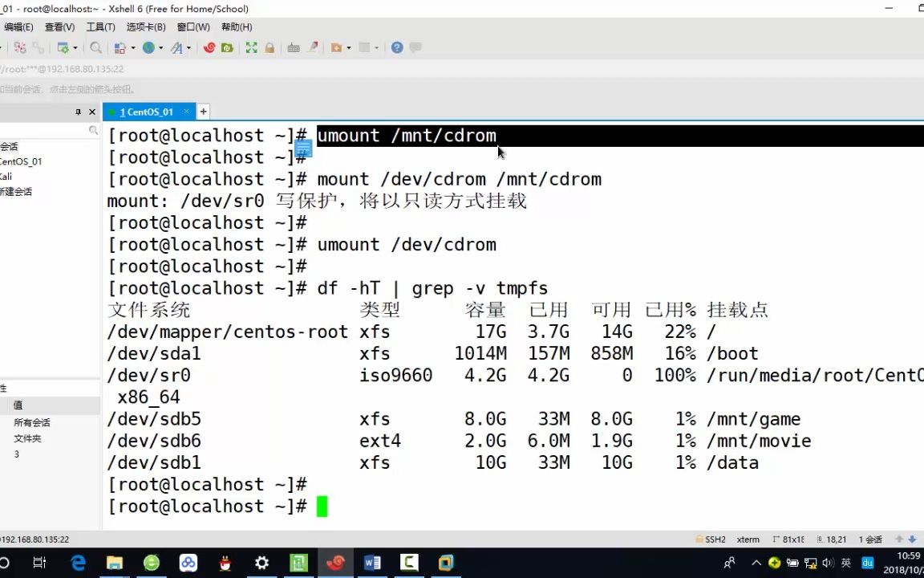Viewport: 924px width, 578px height.
Task: Click the xterm status bar entry
Action: tap(748, 539)
